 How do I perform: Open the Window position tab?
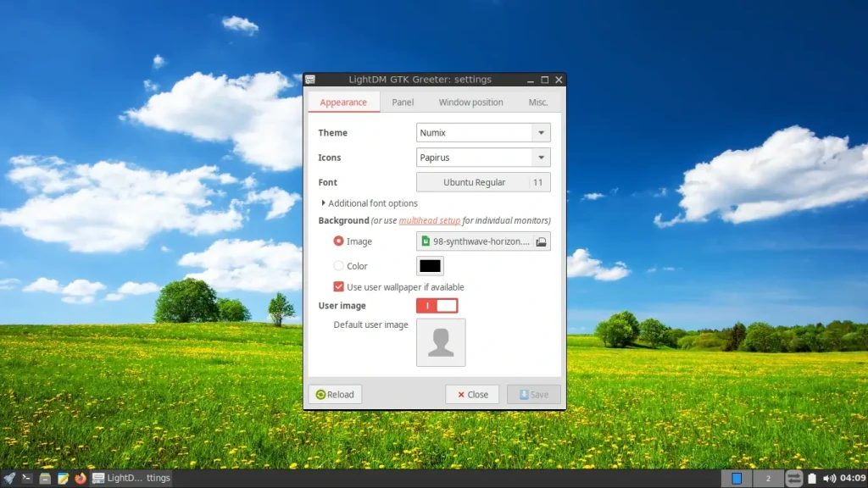point(470,103)
